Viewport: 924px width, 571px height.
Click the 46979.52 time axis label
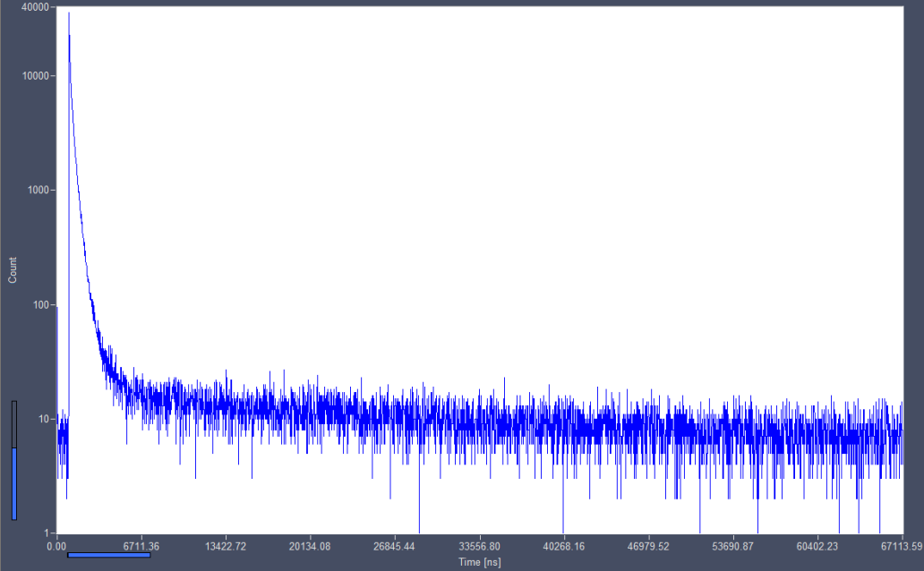[x=648, y=546]
